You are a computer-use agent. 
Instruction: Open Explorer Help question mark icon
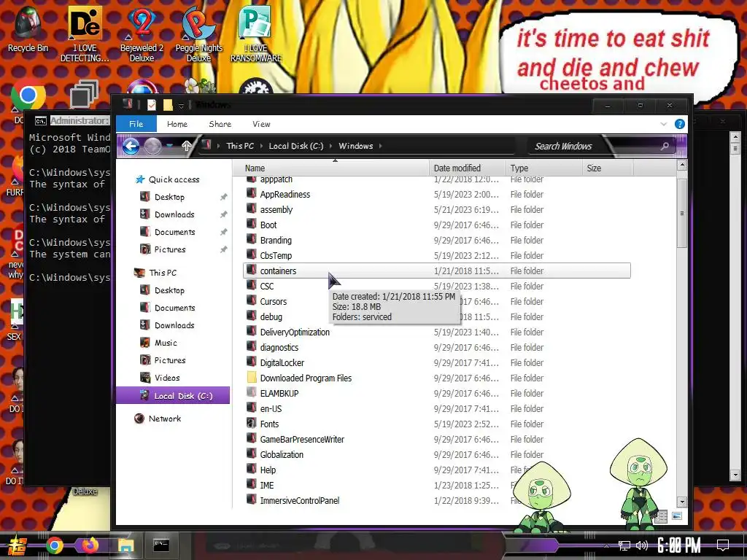point(679,124)
